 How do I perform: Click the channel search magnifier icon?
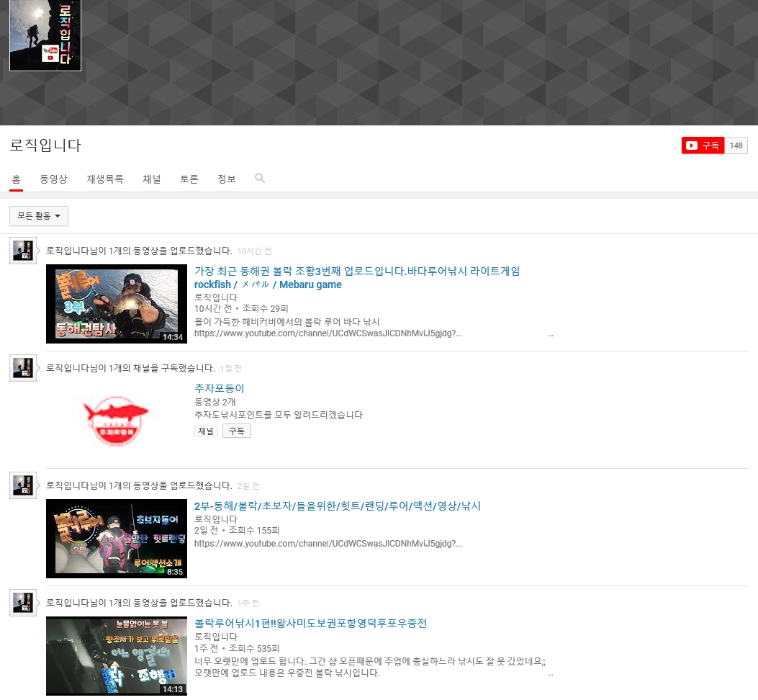click(260, 179)
